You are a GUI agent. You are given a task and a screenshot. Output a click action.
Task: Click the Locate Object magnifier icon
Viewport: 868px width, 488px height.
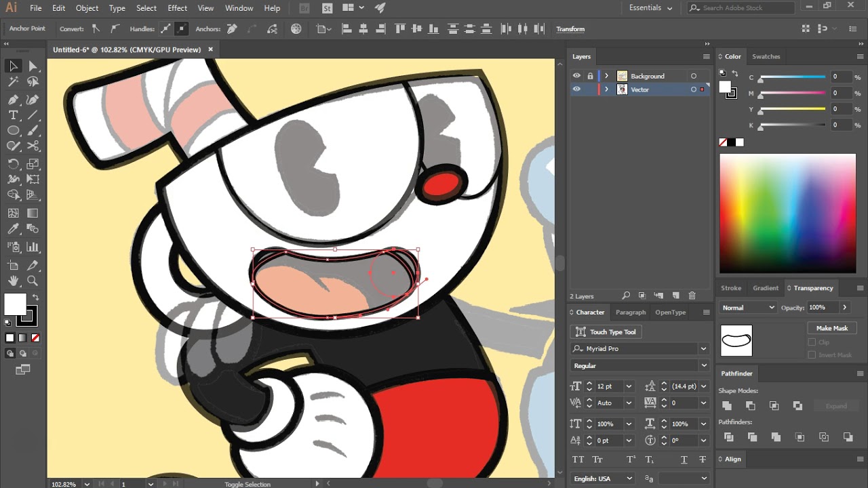point(626,296)
